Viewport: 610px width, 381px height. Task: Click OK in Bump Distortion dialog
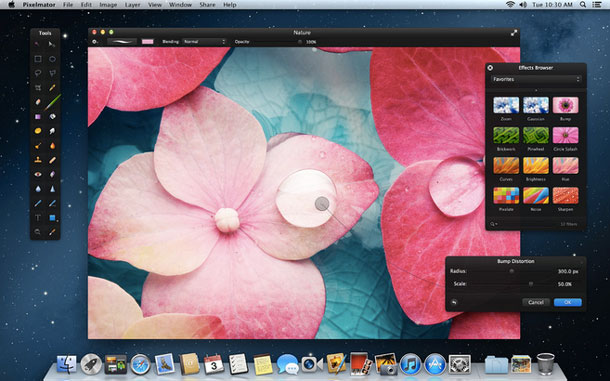(x=568, y=302)
